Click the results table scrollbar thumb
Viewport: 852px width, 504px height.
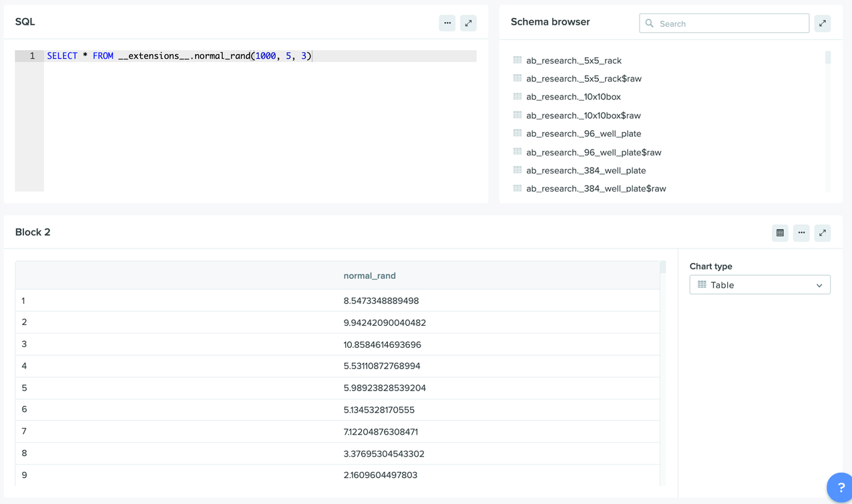pos(662,267)
